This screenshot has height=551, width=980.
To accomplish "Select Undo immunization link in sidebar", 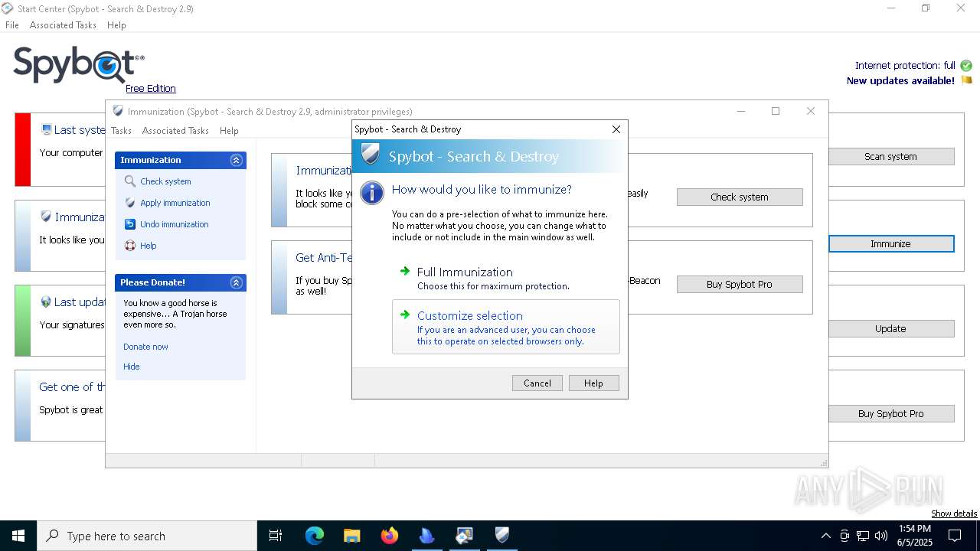I will [x=174, y=224].
